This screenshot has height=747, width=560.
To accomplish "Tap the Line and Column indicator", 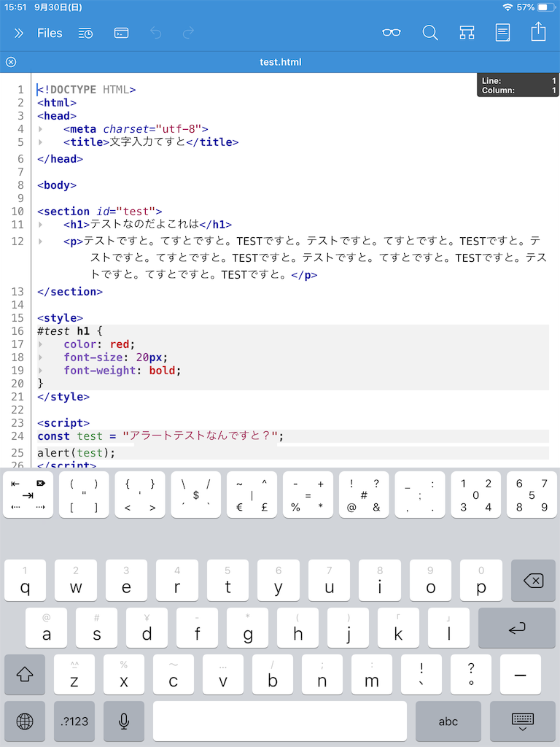I will (518, 85).
